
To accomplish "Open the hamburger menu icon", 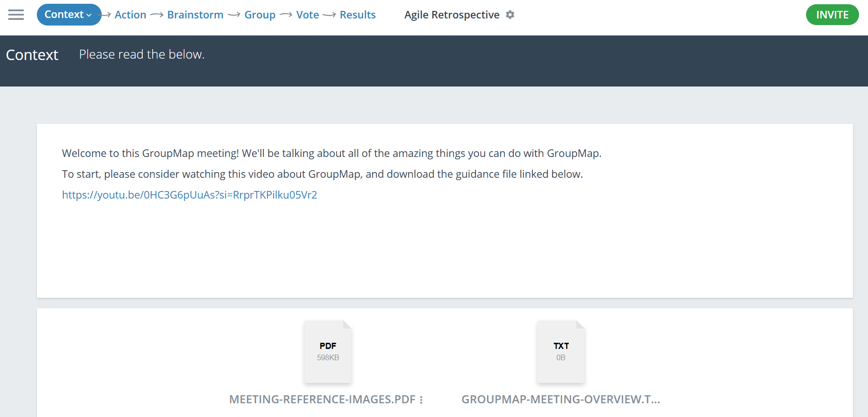I will click(x=16, y=15).
